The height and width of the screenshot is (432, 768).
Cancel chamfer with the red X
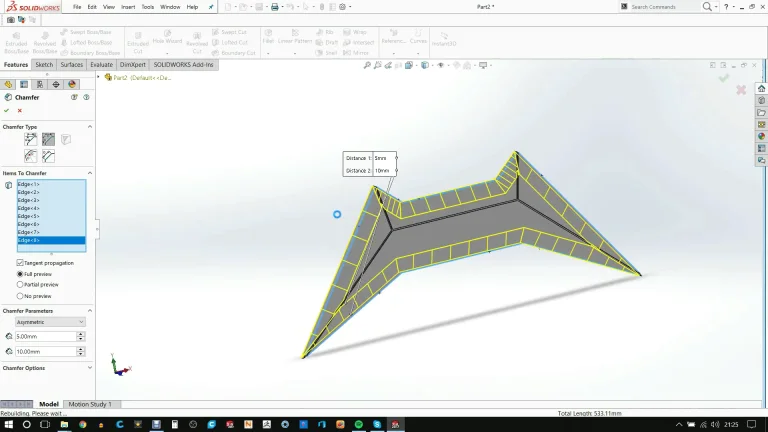tap(20, 110)
